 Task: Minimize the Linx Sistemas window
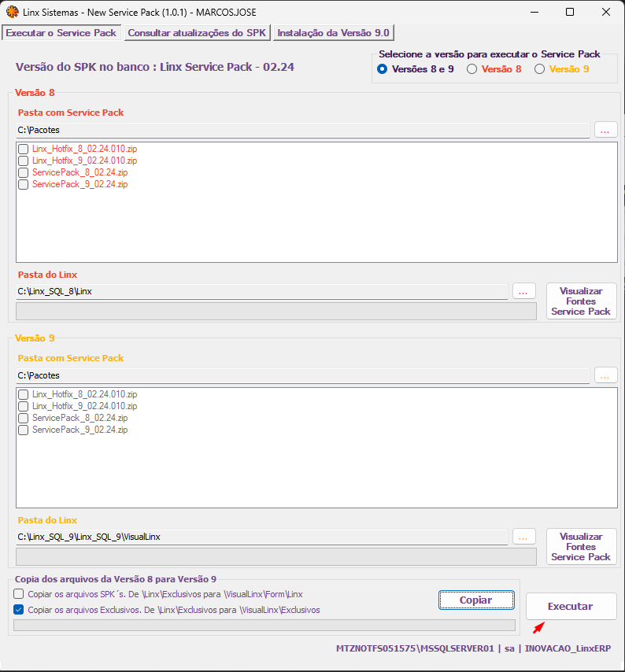pyautogui.click(x=534, y=12)
